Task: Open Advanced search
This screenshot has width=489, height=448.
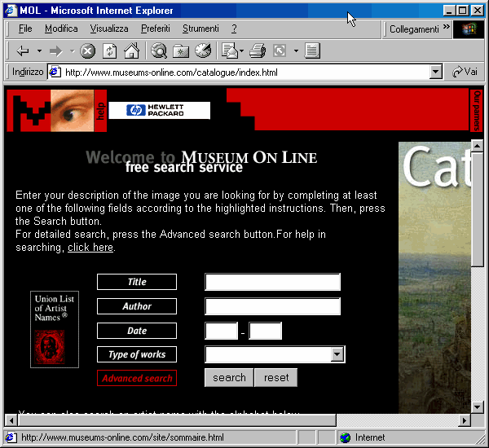Action: pyautogui.click(x=137, y=378)
